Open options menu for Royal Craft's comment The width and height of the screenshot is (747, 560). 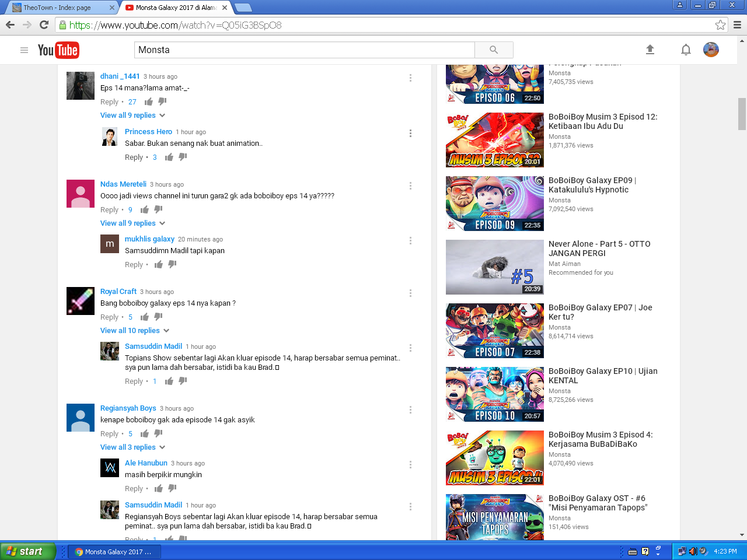(x=411, y=293)
